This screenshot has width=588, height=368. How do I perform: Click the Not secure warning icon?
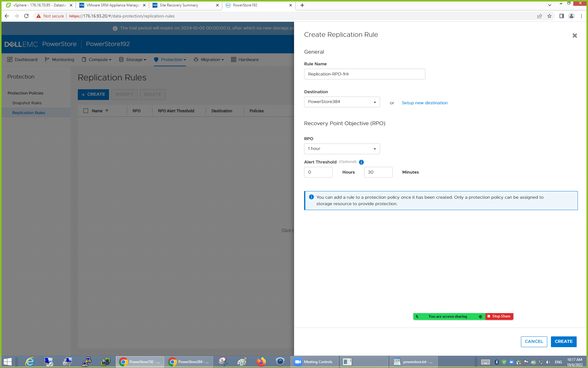point(39,16)
